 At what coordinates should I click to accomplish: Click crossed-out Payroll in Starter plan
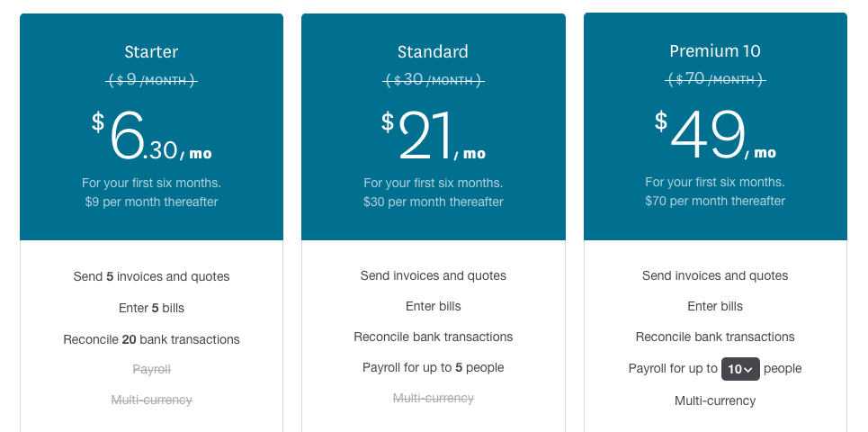[152, 369]
